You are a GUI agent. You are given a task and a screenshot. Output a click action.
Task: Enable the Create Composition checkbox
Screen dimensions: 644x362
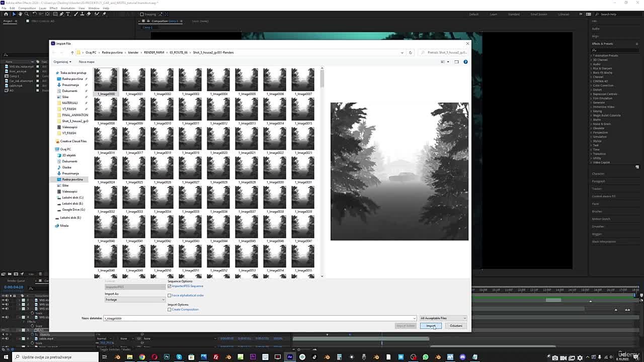[170, 309]
